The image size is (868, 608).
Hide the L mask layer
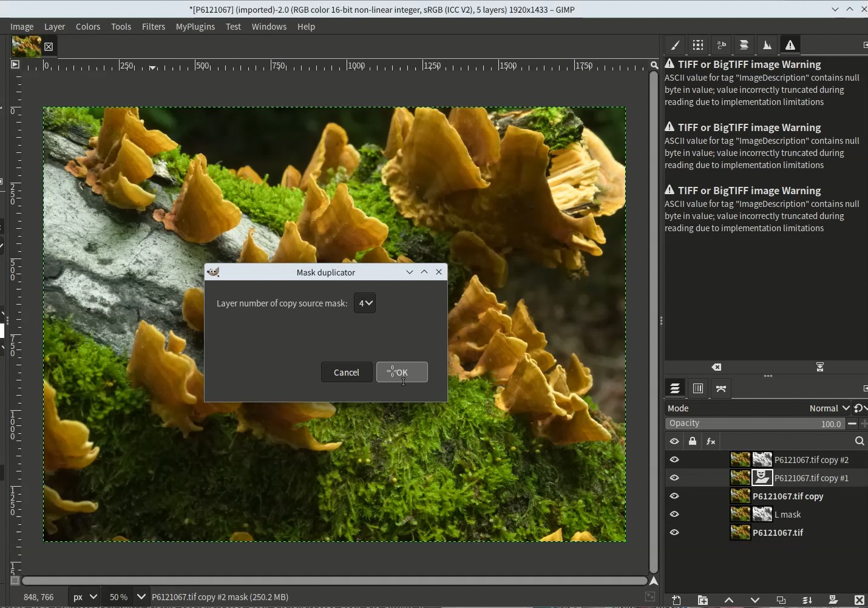click(x=674, y=515)
